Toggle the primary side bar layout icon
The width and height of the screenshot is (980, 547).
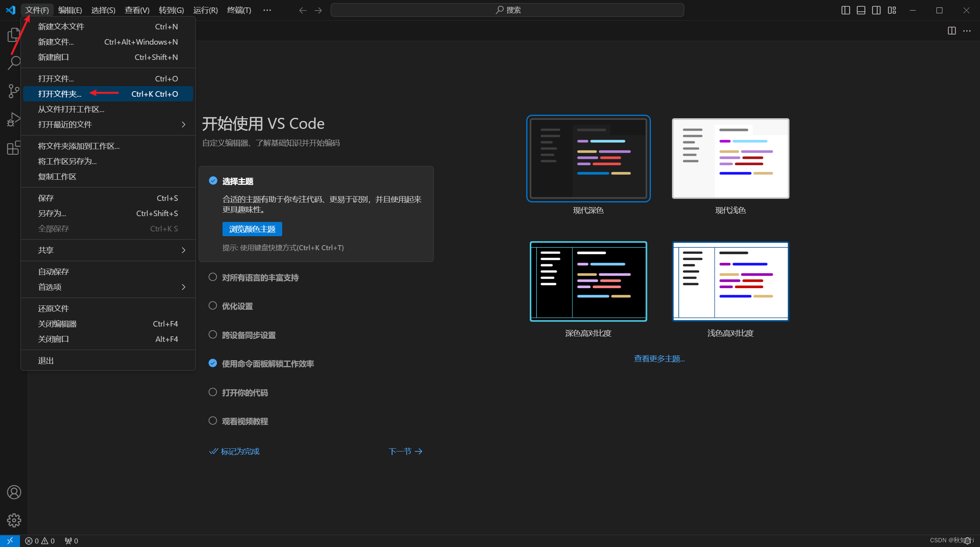click(x=846, y=10)
